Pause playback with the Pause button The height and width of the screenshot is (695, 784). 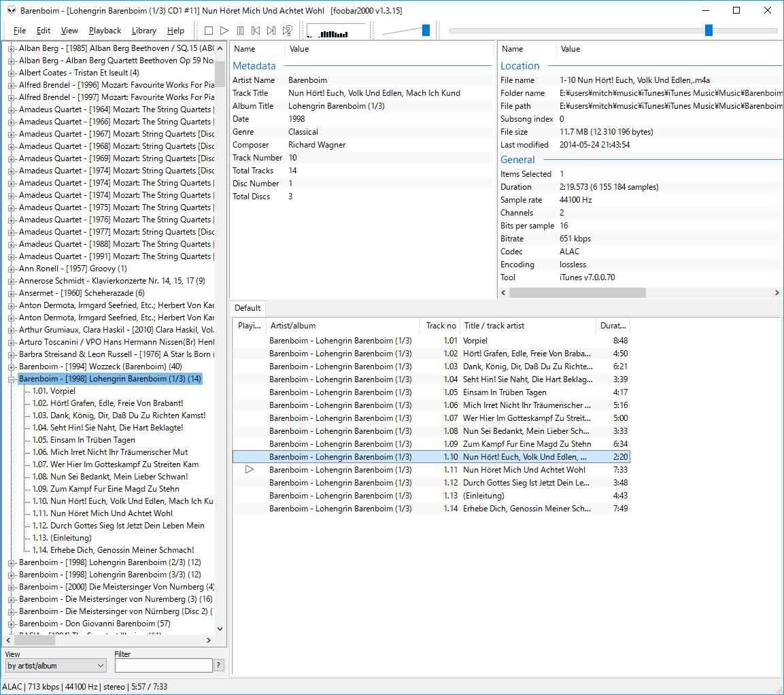point(240,31)
